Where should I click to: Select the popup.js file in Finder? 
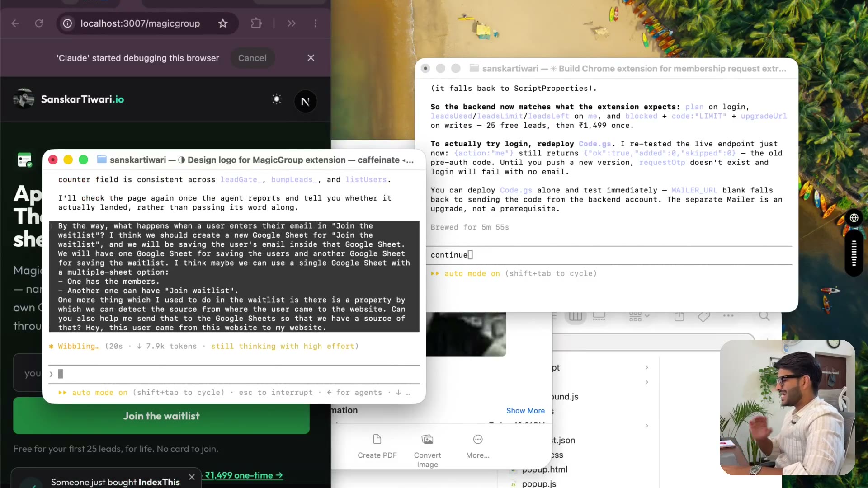click(x=539, y=483)
